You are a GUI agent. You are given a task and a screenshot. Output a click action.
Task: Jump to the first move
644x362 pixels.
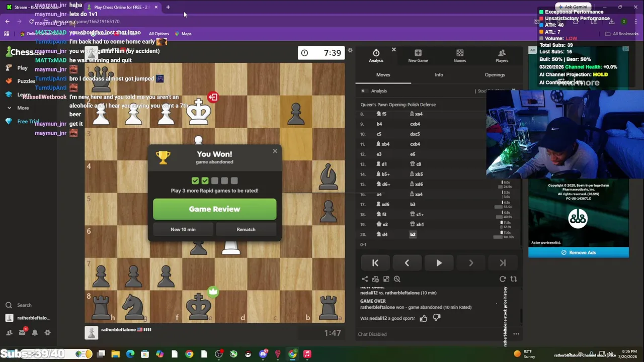(375, 263)
